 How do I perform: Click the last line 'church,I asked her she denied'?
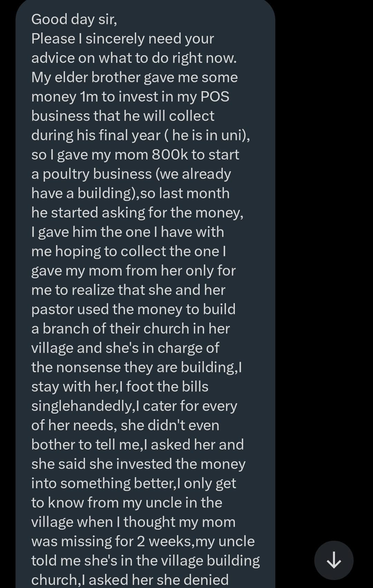130,580
